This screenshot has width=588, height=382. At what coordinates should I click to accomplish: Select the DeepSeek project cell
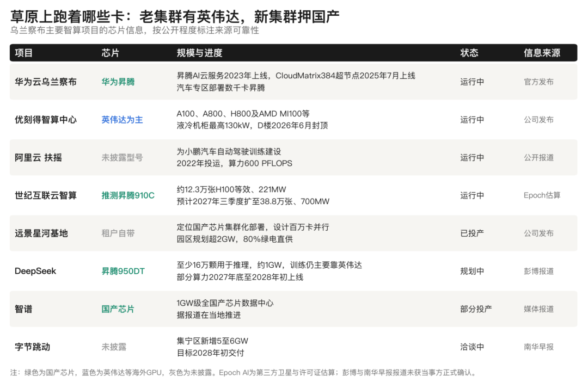pos(35,271)
